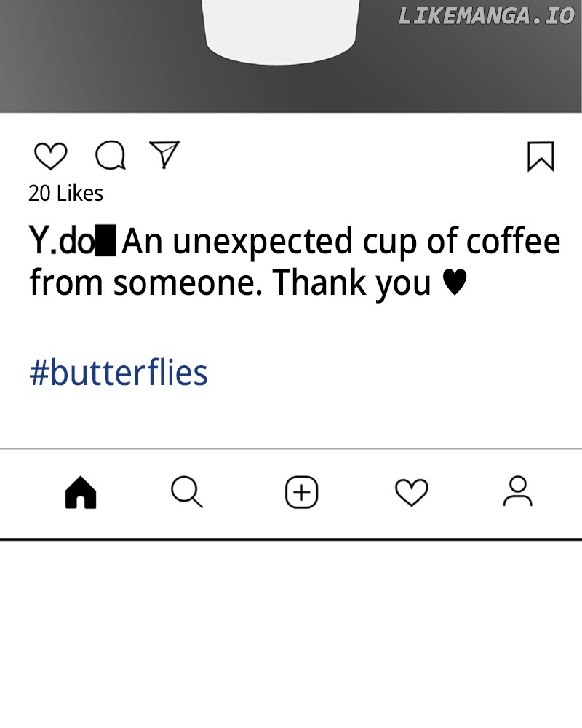Like the post with the heart icon
582x728 pixels.
[50, 156]
